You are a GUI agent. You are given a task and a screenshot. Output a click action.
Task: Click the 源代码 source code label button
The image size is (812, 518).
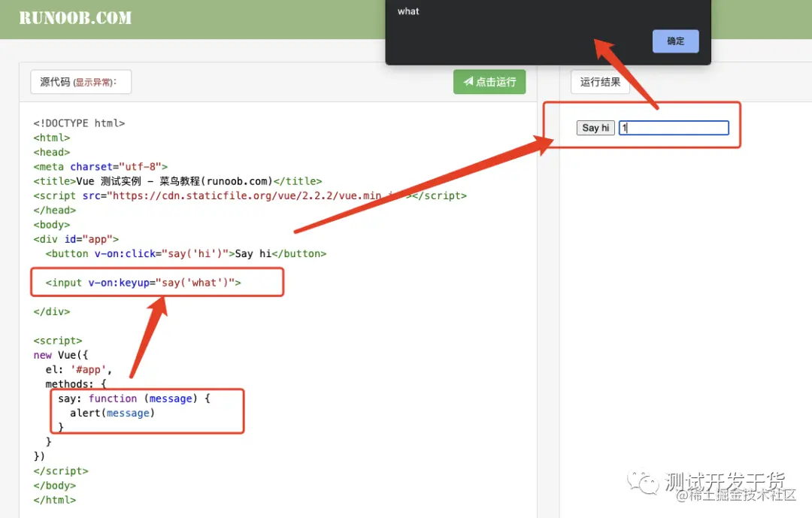tap(80, 82)
